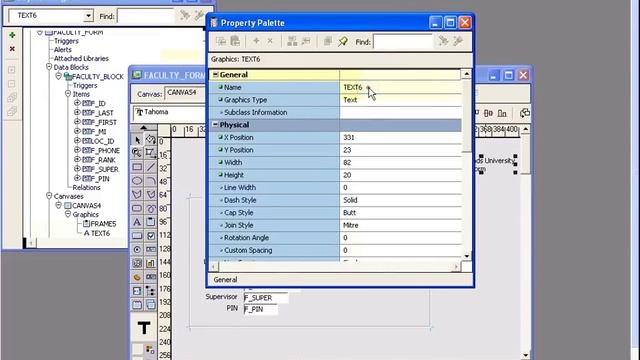Screen dimensions: 640x360
Task: Select the Polygon drawing tool
Action: (137, 194)
